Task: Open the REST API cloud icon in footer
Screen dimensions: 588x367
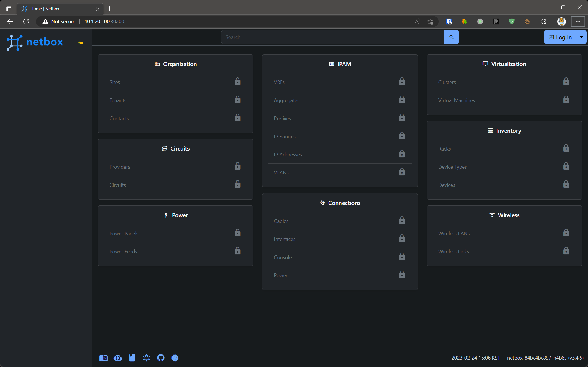Action: coord(118,358)
